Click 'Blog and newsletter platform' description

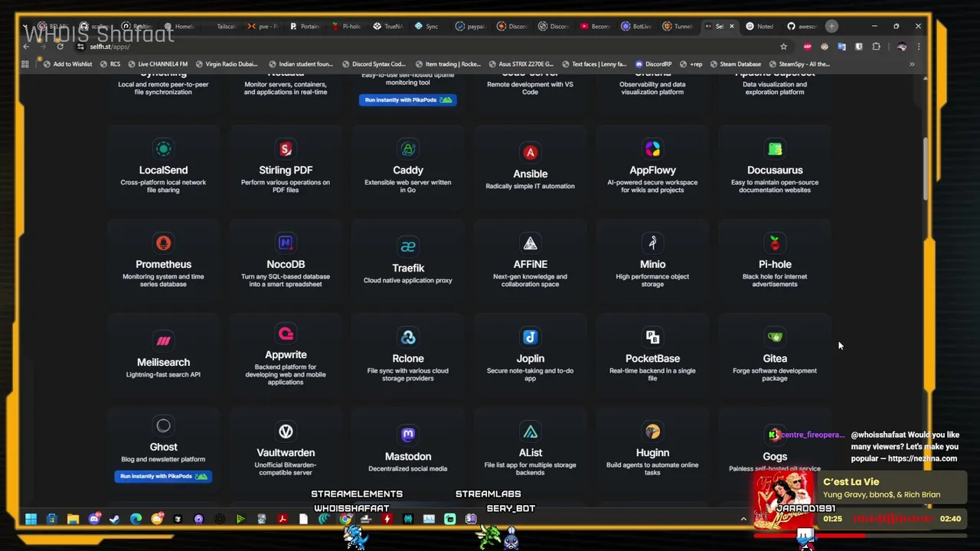163,459
